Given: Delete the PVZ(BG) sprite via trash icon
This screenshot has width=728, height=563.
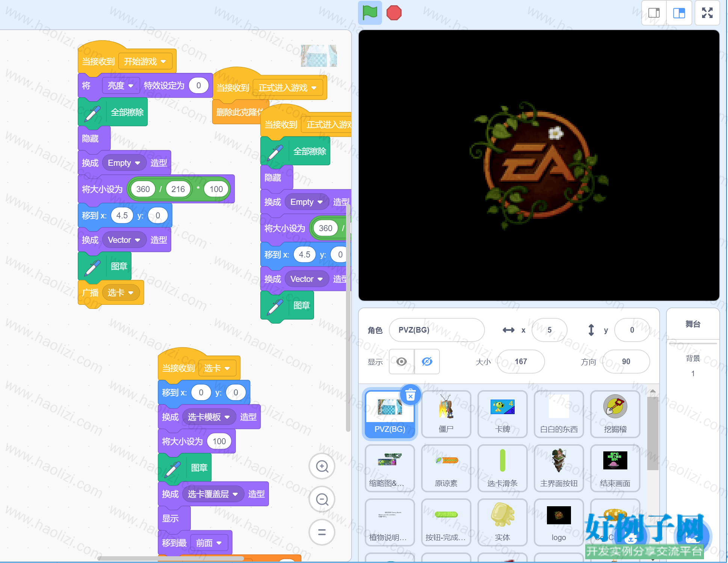Looking at the screenshot, I should [411, 394].
